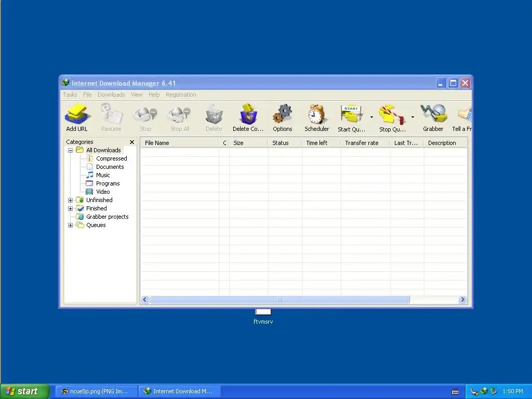The height and width of the screenshot is (399, 532).
Task: Select the Queues category
Action: point(96,225)
